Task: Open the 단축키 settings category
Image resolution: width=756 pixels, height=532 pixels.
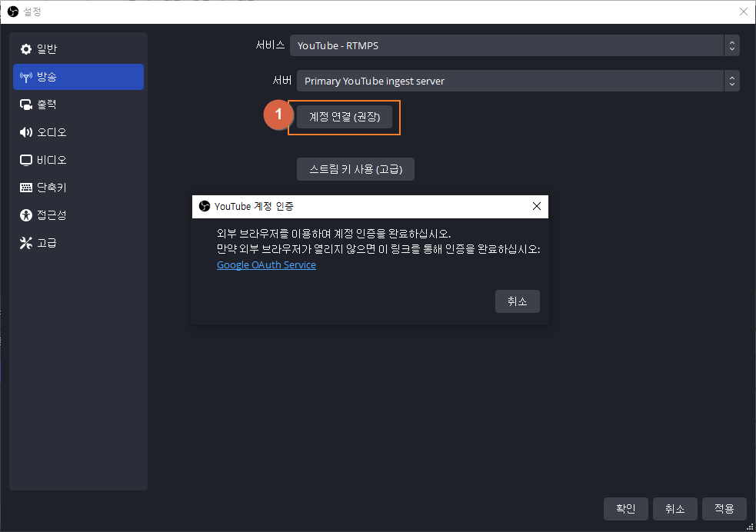Action: [78, 188]
